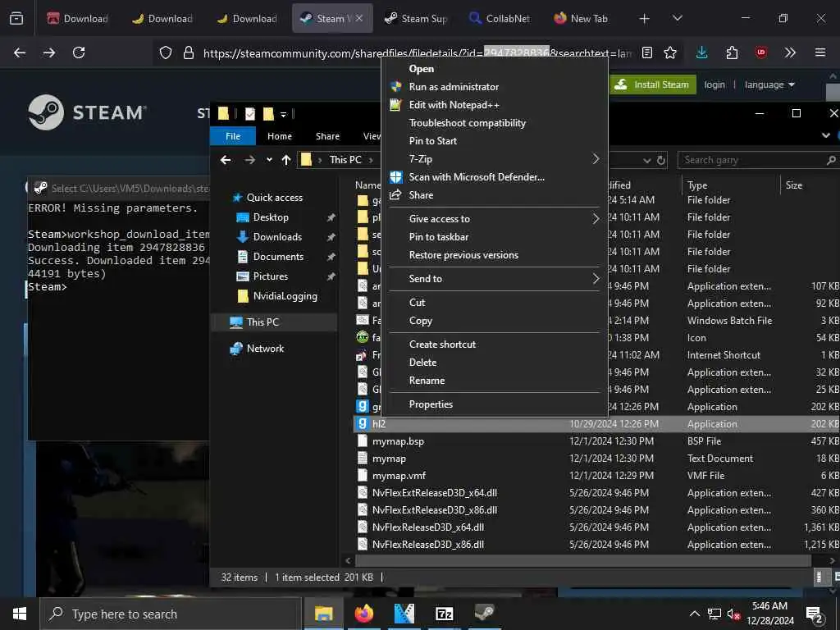Click the Install Steam button

coord(652,84)
